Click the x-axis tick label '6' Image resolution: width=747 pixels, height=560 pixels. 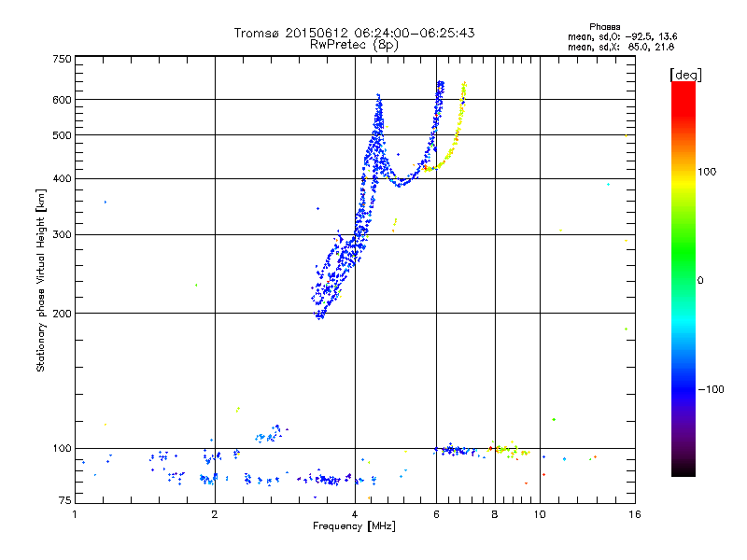(x=436, y=514)
